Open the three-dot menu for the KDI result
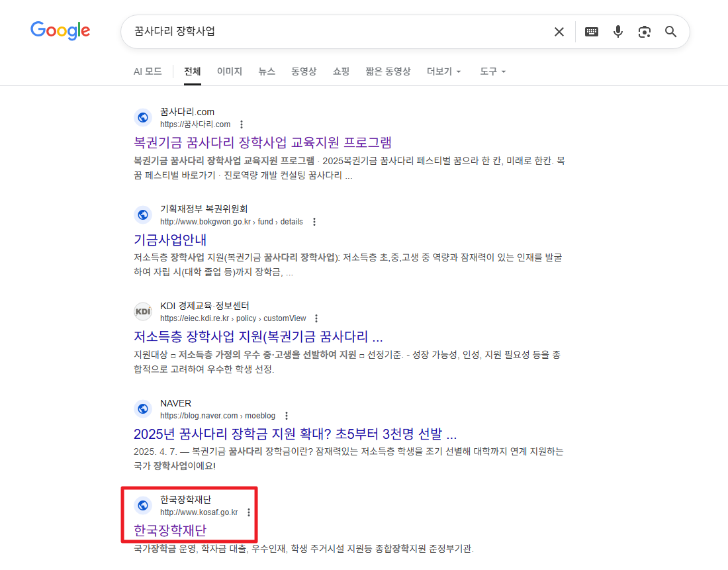 pos(316,318)
